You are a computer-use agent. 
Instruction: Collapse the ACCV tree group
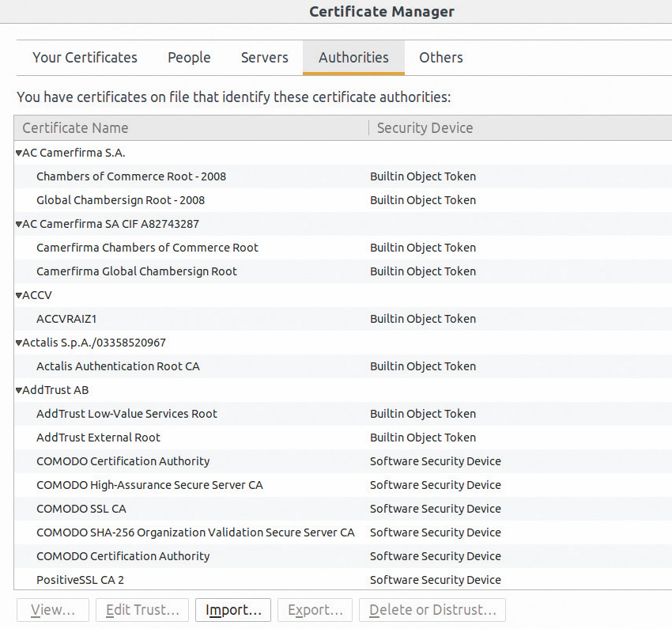click(19, 295)
